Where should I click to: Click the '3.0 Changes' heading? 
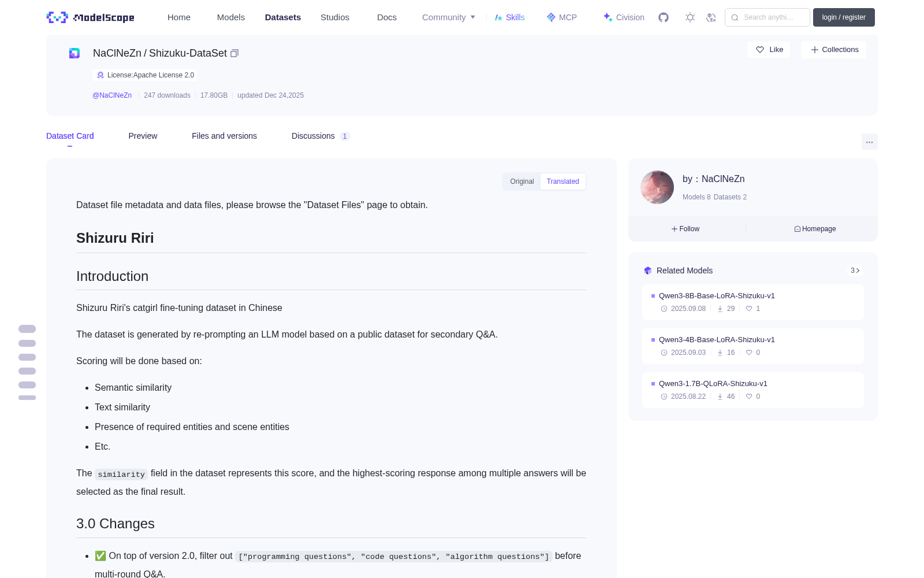click(115, 524)
